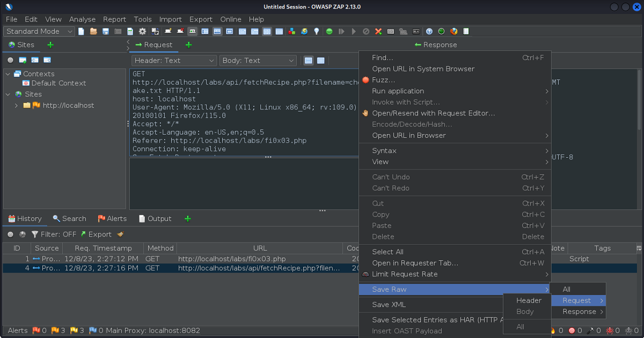Switch to the Response tab
644x338 pixels.
[436, 45]
